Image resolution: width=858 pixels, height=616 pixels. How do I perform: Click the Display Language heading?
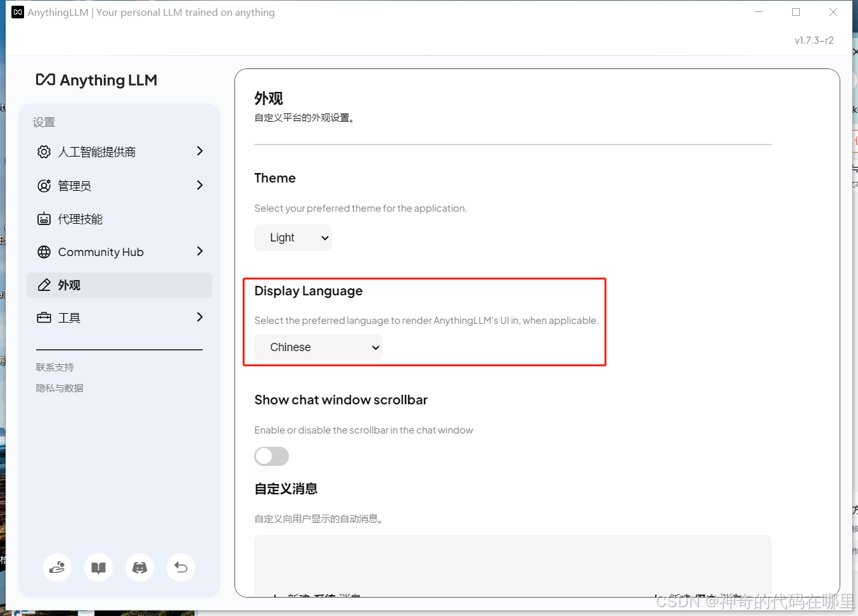click(309, 291)
